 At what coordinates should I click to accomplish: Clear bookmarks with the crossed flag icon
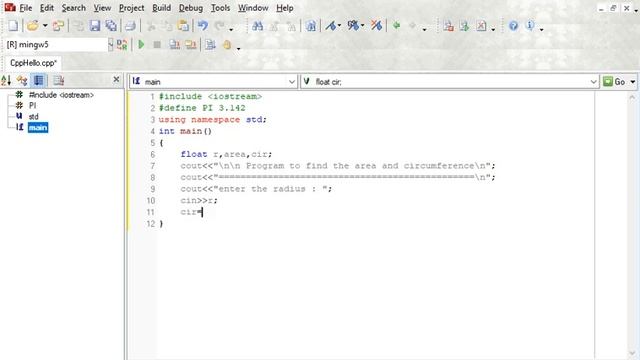point(376,26)
